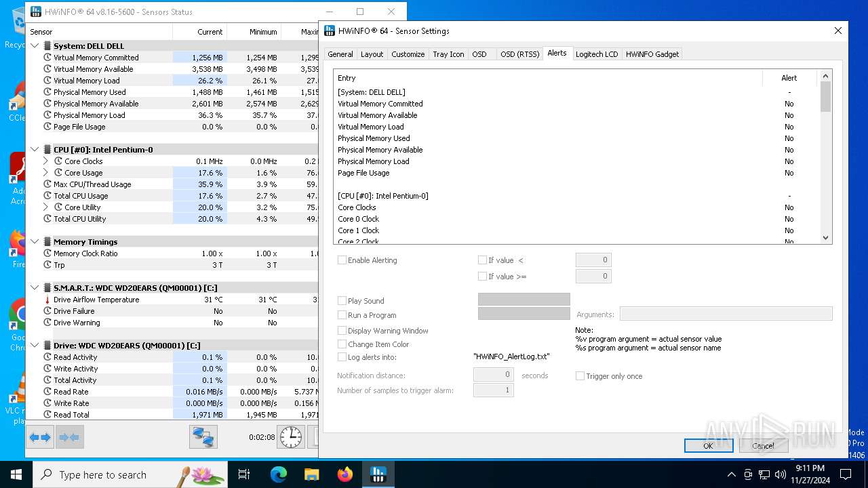Open Task View on the taskbar
This screenshot has height=488, width=868.
244,474
